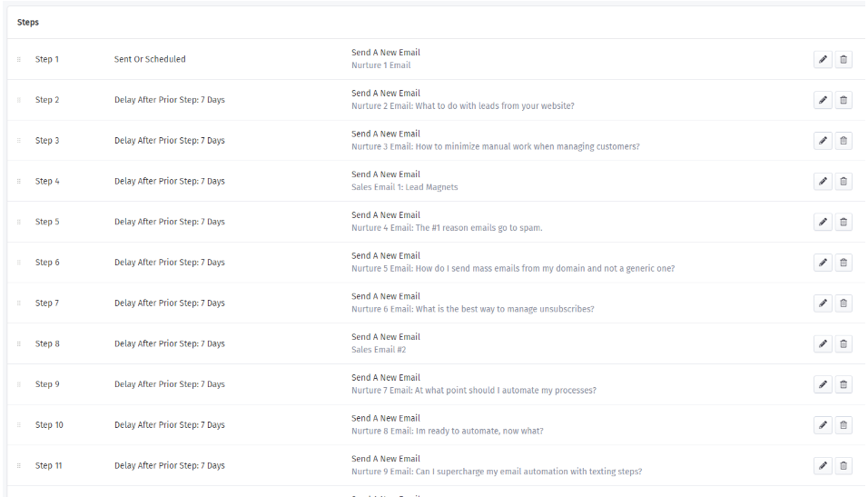Viewport: 868px width, 497px height.
Task: Click pencil icon on Step 2 row
Action: coord(823,100)
